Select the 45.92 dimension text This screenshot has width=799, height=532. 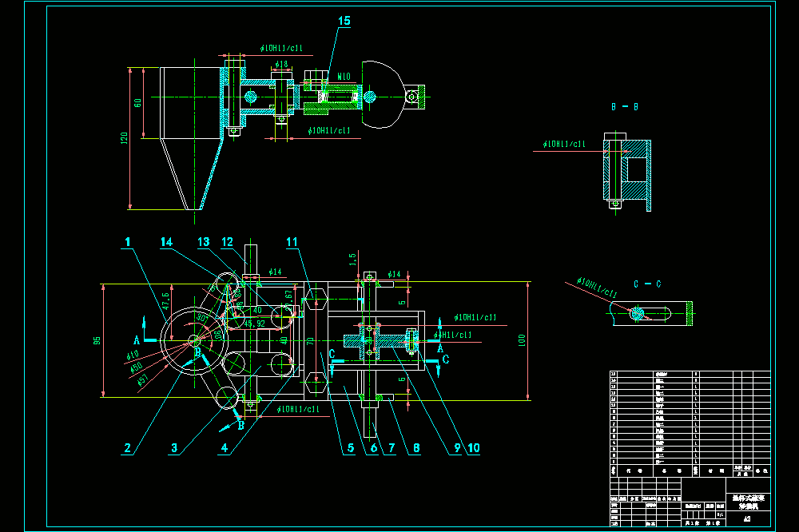(x=254, y=324)
